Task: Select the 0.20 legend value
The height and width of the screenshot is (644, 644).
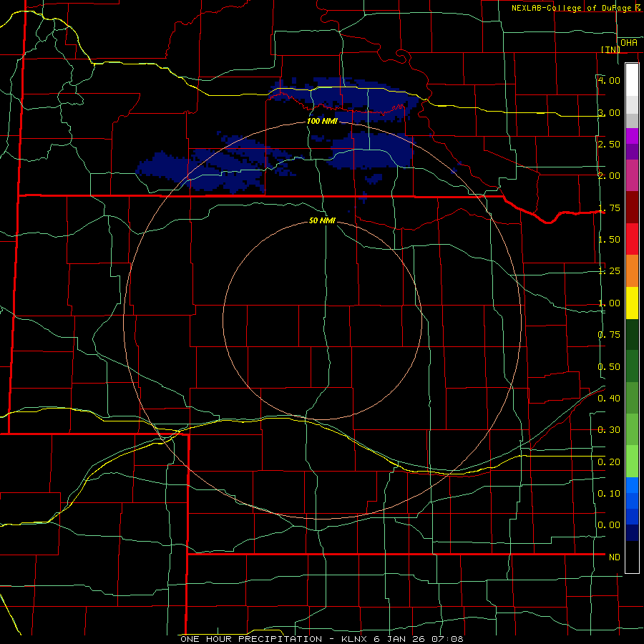Action: click(609, 462)
